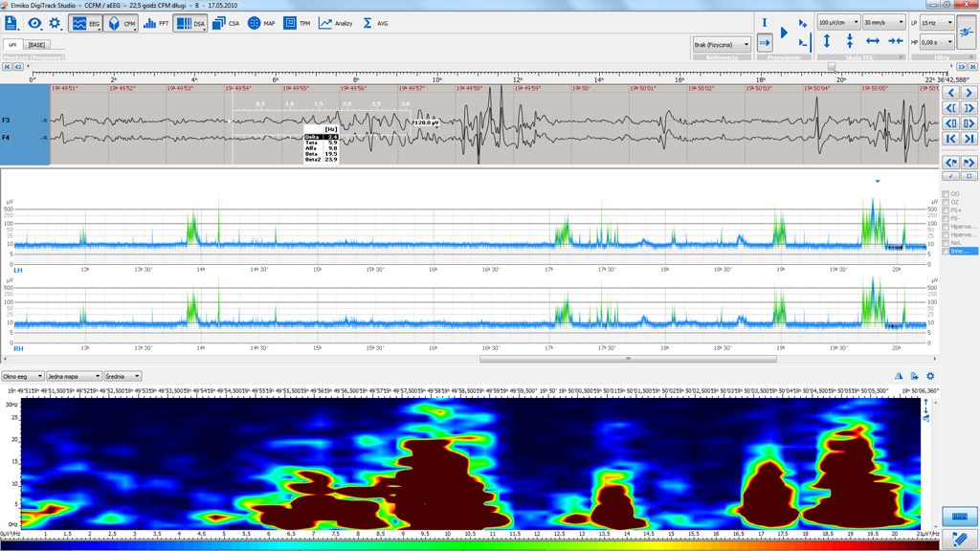Toggle the CFM view button
The image size is (980, 551).
click(x=121, y=24)
